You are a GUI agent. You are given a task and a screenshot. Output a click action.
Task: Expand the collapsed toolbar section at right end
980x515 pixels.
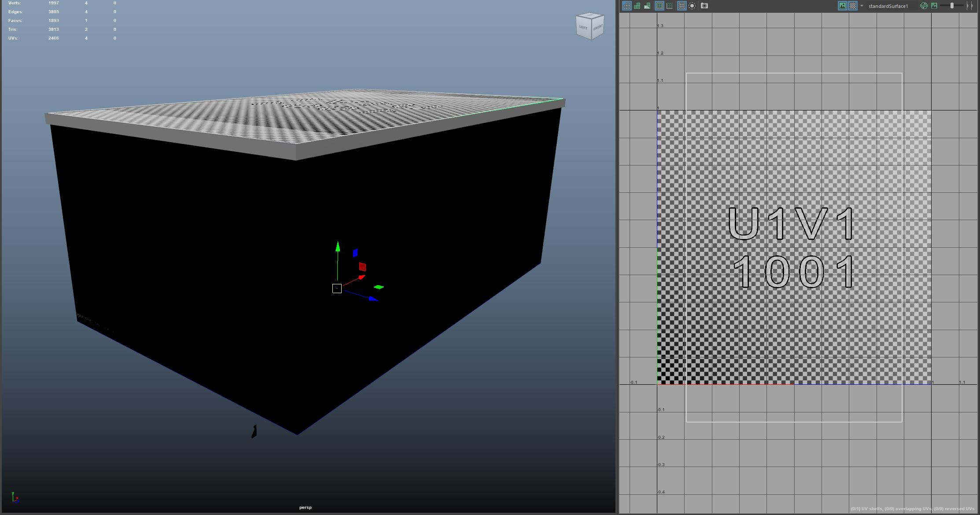pyautogui.click(x=970, y=6)
